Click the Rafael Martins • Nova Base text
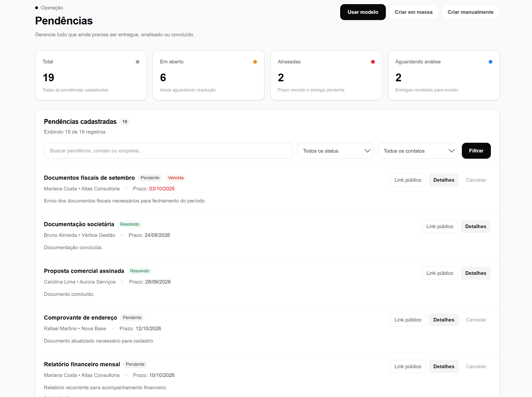 [x=75, y=329]
